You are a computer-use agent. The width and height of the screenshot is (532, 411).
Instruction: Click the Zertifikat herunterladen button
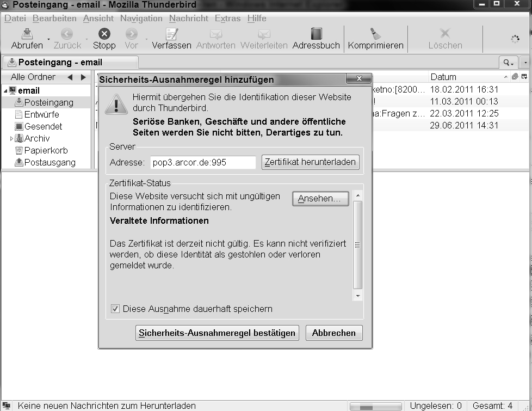tap(310, 162)
